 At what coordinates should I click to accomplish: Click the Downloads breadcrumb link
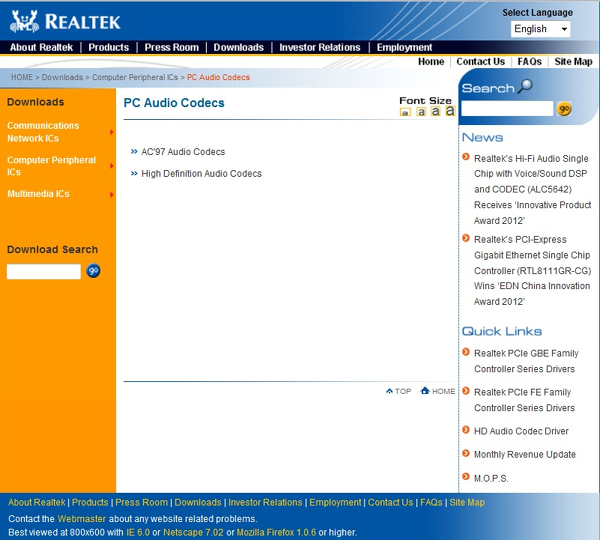[x=62, y=77]
